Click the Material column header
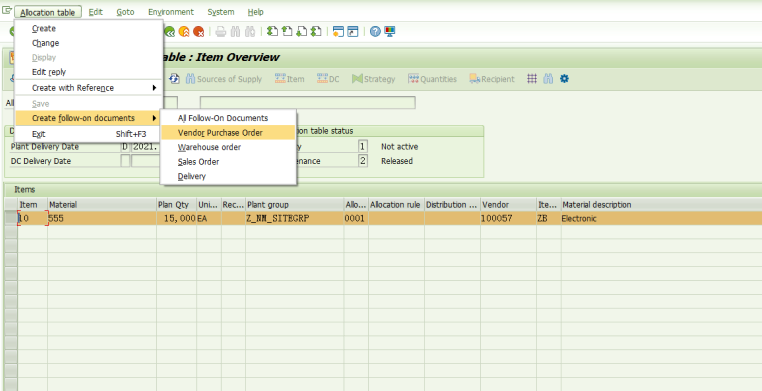Screen dimensions: 762x391 click(x=102, y=205)
